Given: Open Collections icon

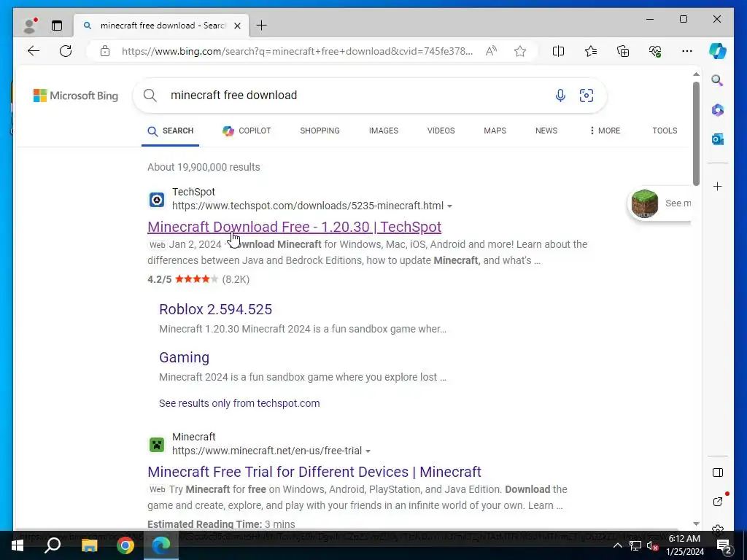Looking at the screenshot, I should 623,51.
